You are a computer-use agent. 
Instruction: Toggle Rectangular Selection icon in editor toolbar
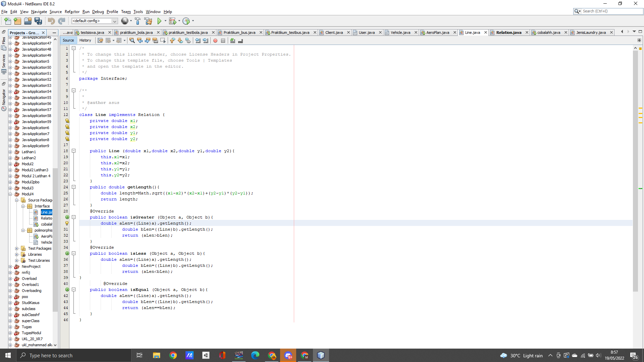(163, 41)
